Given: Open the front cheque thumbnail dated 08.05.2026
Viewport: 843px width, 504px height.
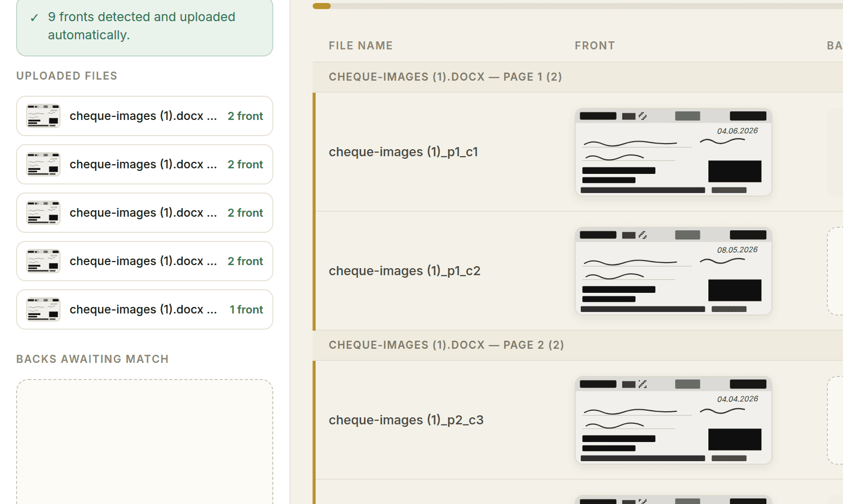Looking at the screenshot, I should pyautogui.click(x=674, y=271).
